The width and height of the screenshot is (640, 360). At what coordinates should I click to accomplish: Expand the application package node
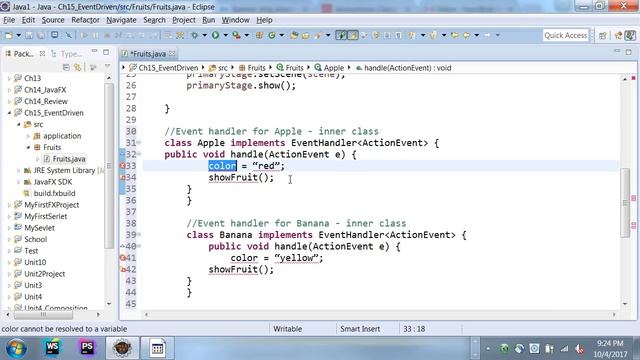[29, 136]
